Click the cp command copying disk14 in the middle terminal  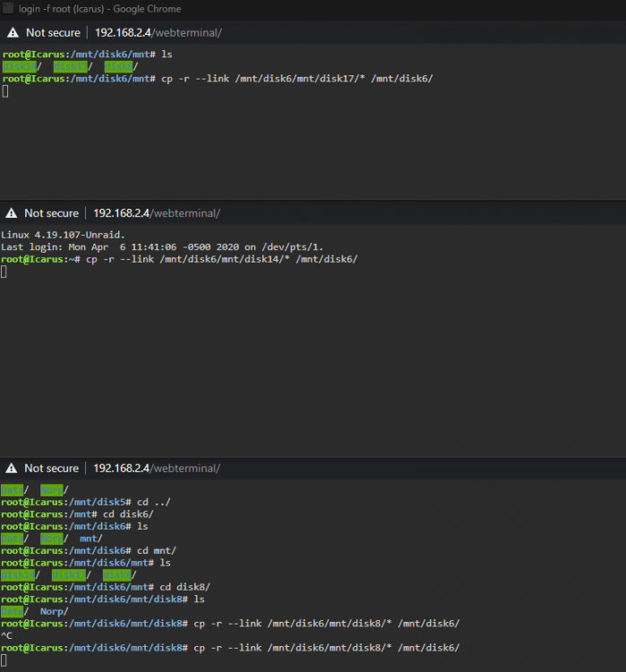click(x=179, y=259)
